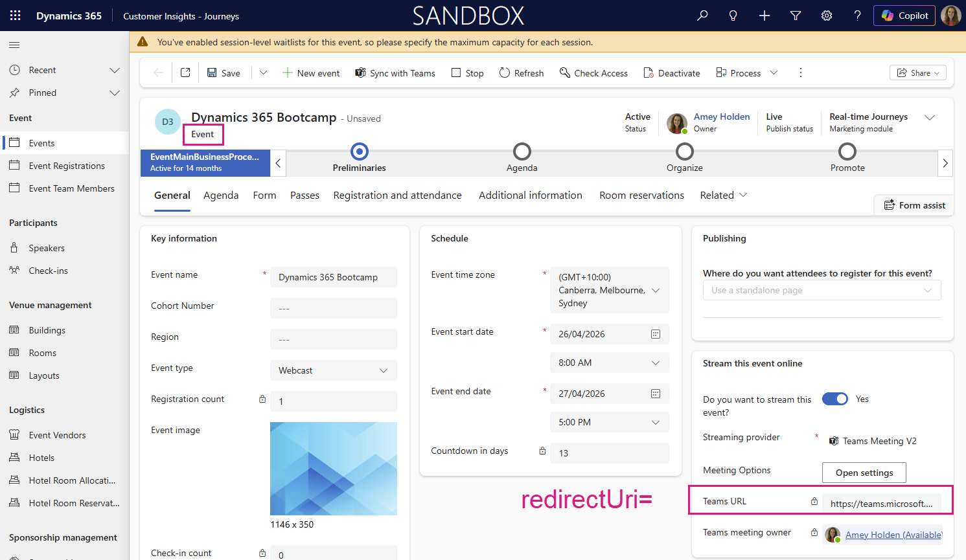The width and height of the screenshot is (966, 560).
Task: Toggle the hamburger navigation menu
Action: tap(14, 45)
